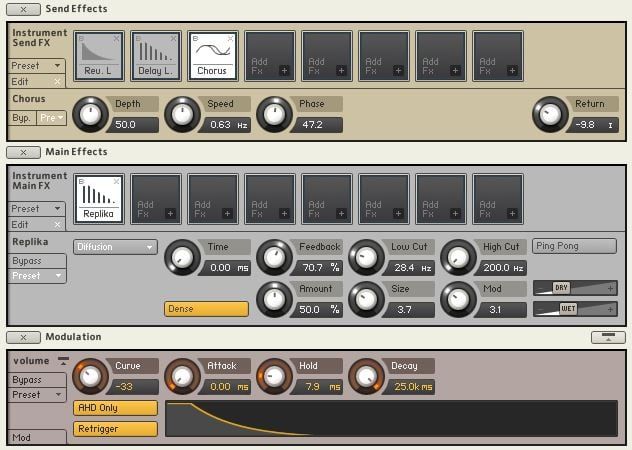Click the last Add Fx slot in Main FX
This screenshot has height=450, width=632.
point(498,200)
